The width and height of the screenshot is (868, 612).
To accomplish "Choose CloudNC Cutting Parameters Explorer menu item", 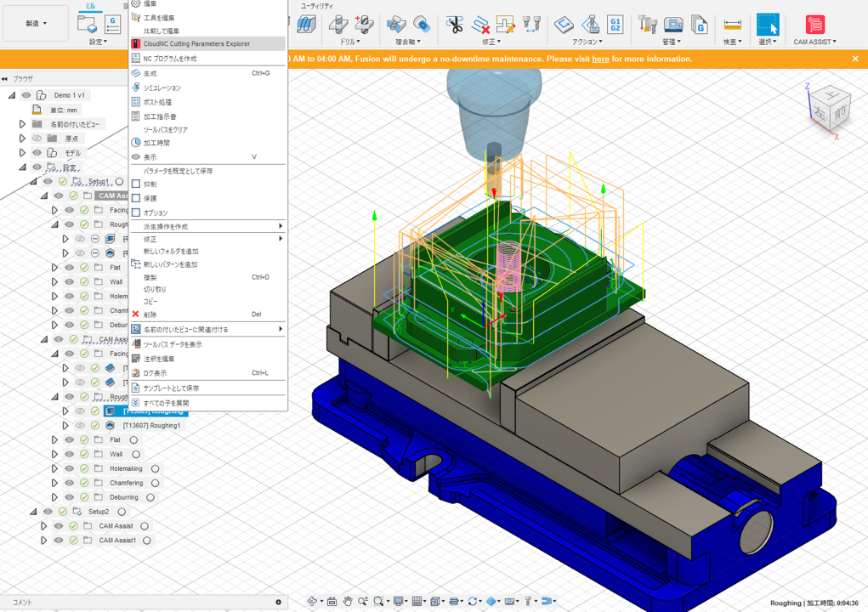I will 196,43.
